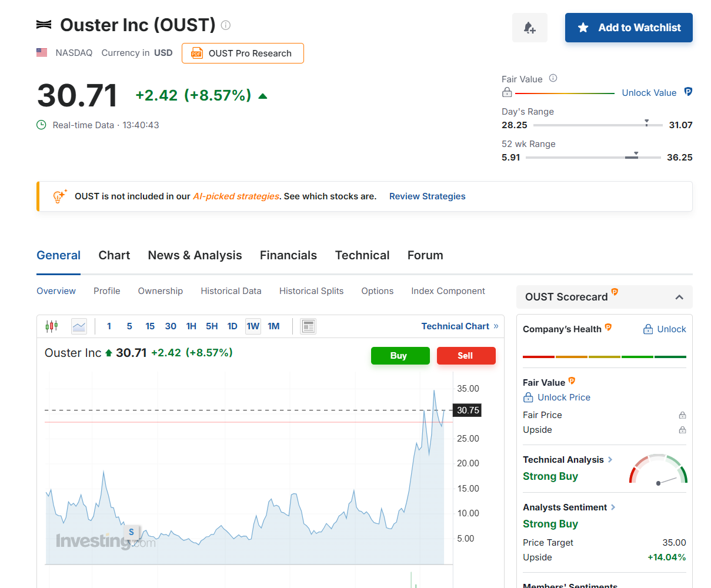The image size is (711, 588).
Task: Click the lock icon under Fair Value header
Action: pyautogui.click(x=507, y=92)
